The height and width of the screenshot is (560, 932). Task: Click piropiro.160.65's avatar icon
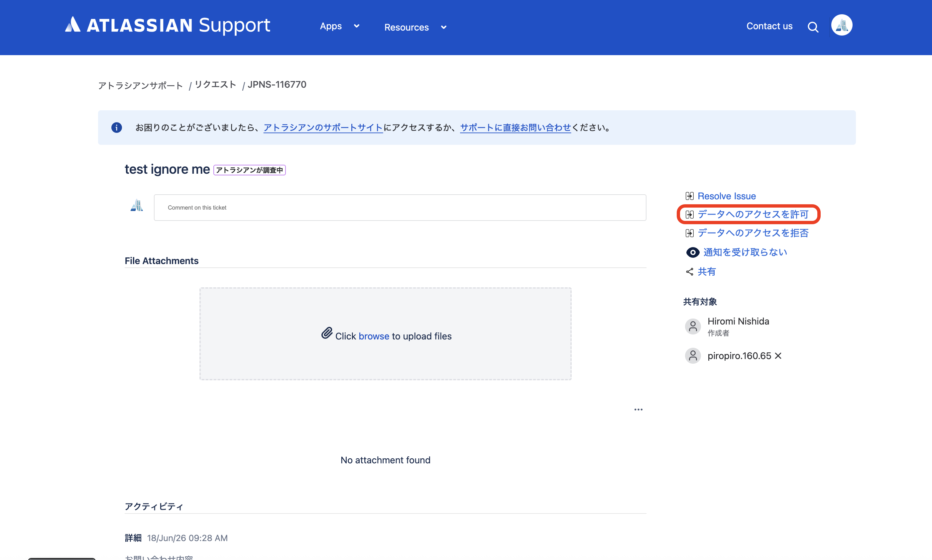pyautogui.click(x=693, y=355)
